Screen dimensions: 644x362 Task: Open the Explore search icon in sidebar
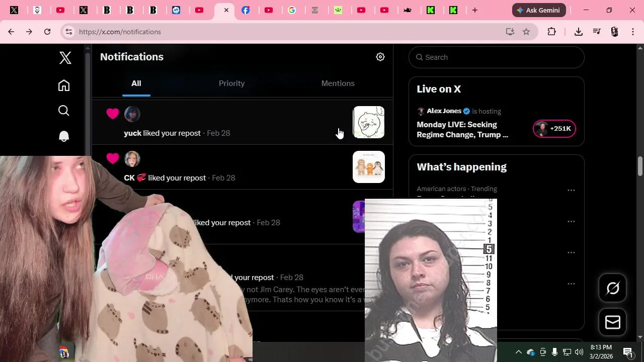click(x=64, y=111)
